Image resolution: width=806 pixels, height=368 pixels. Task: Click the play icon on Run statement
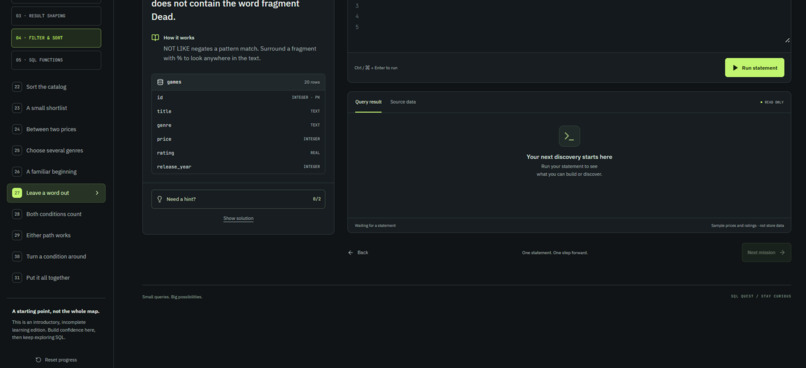click(735, 68)
